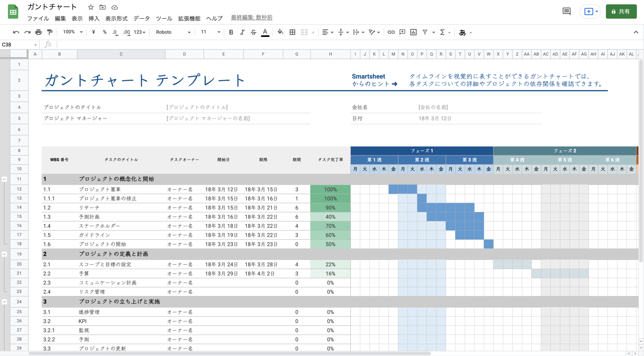The height and width of the screenshot is (356, 644).
Task: Collapse the row group at フェーズ 1
Action: coord(5,179)
